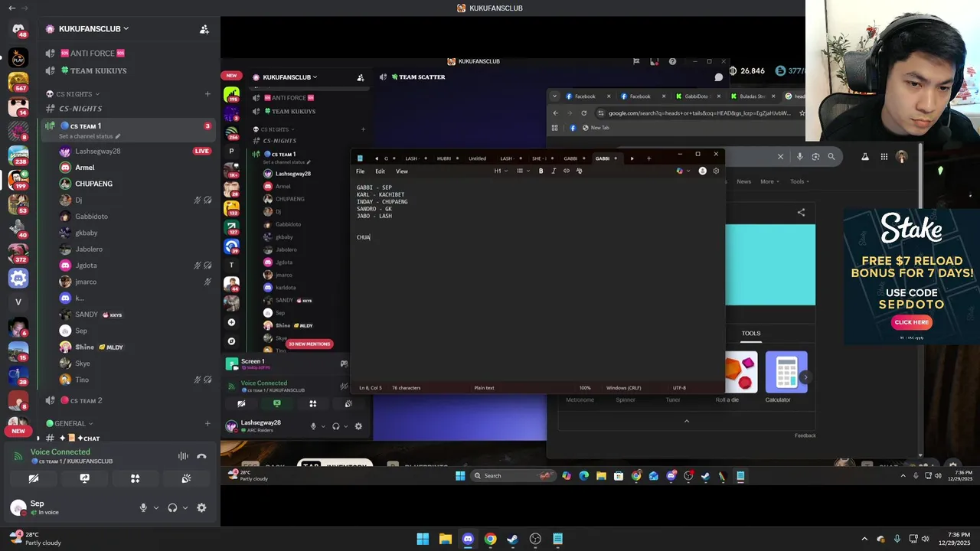This screenshot has height=551, width=980.
Task: Collapse Google tools panel chevron
Action: pyautogui.click(x=686, y=421)
